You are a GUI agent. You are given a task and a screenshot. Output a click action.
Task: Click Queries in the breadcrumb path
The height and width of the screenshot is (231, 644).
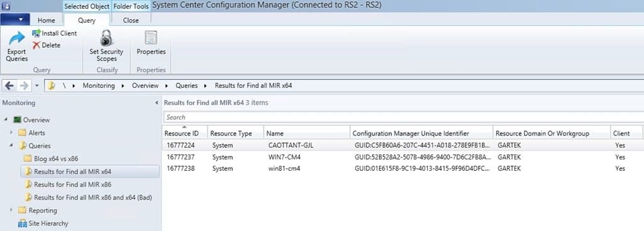[186, 85]
